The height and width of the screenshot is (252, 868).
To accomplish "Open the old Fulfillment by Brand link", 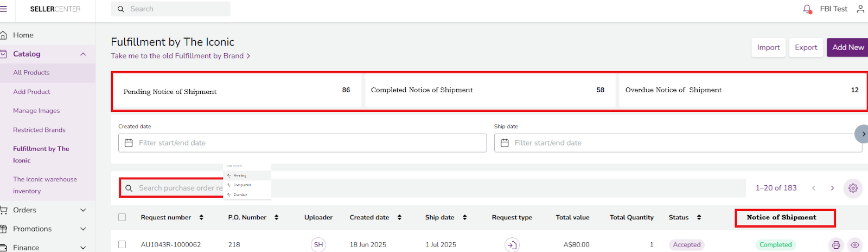I will [x=180, y=56].
